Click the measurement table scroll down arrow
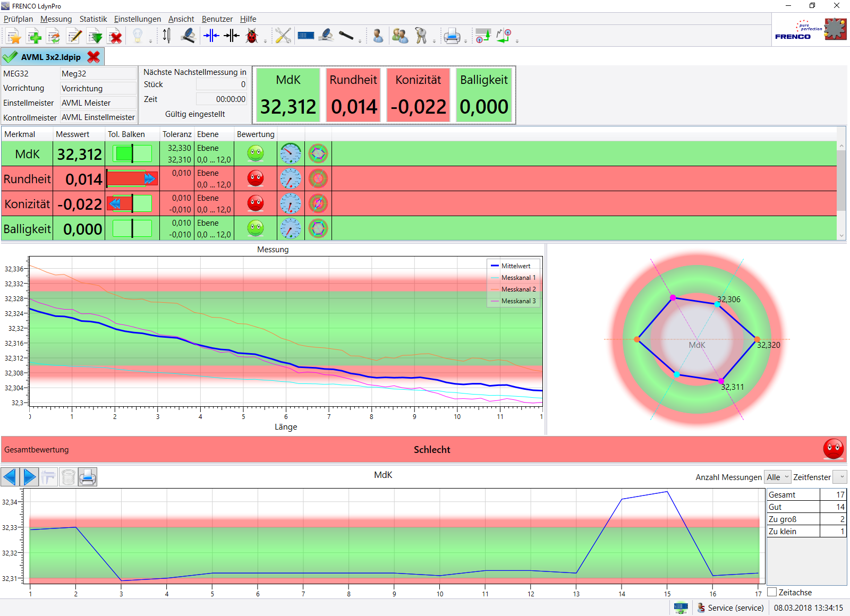Screen dimensions: 850x616 841,236
